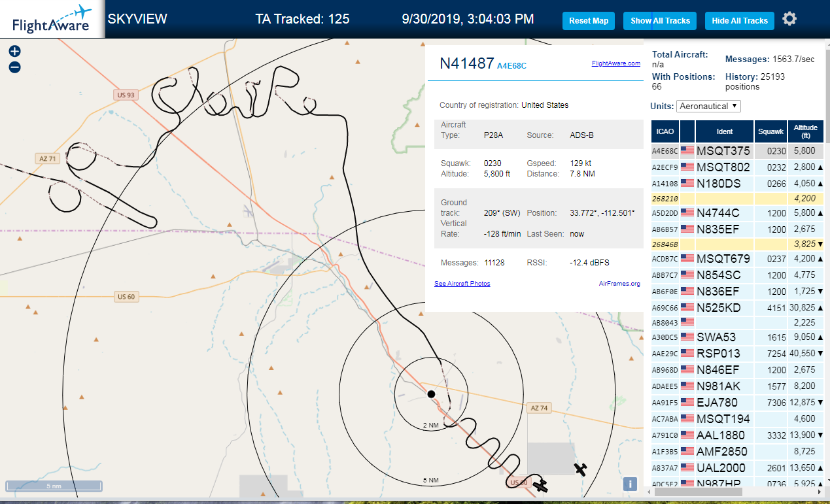Select the MSQT194 aircraft row
Screen dimensions: 830x504
point(737,419)
